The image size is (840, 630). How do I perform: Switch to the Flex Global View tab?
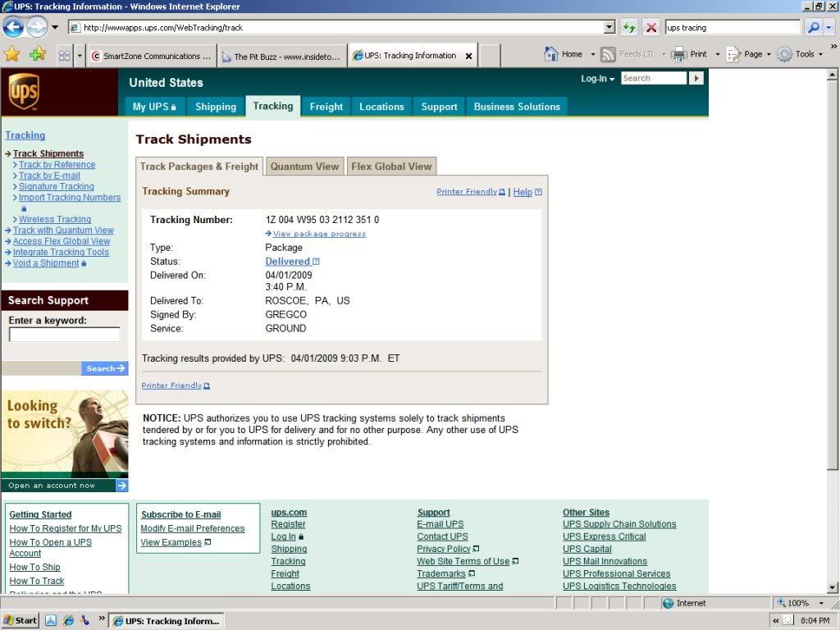pos(391,167)
